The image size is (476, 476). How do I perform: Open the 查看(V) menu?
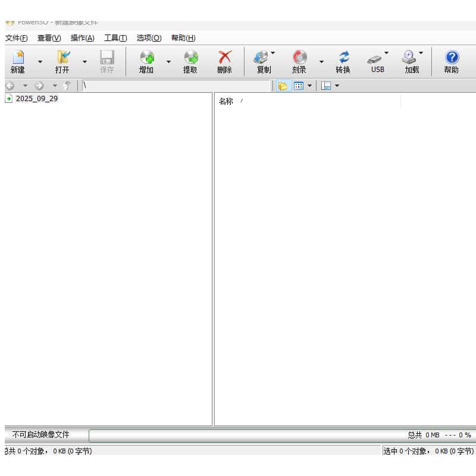(49, 38)
